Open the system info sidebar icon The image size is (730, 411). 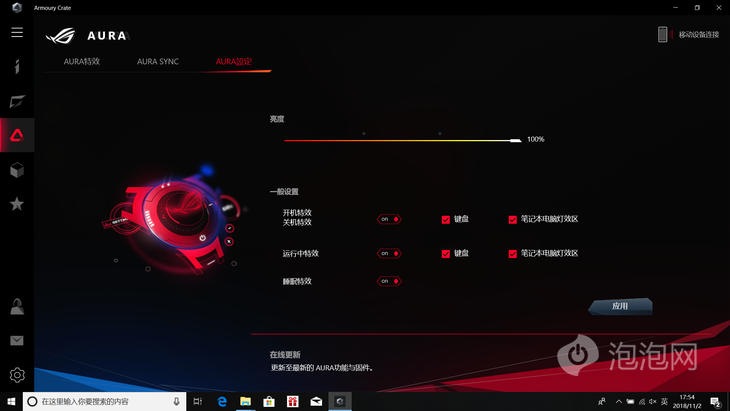tap(17, 67)
